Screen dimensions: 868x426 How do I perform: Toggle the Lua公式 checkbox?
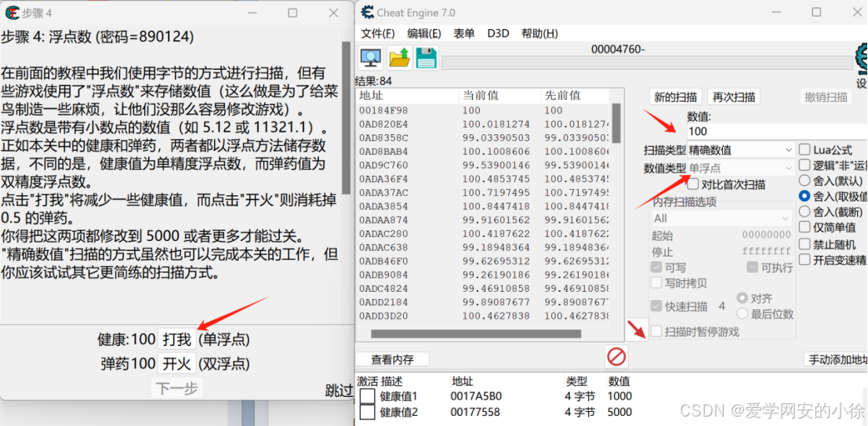point(805,150)
